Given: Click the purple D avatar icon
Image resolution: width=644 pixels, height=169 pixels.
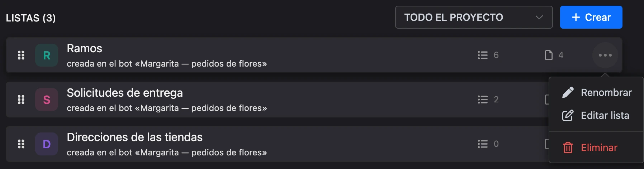Looking at the screenshot, I should click(47, 144).
